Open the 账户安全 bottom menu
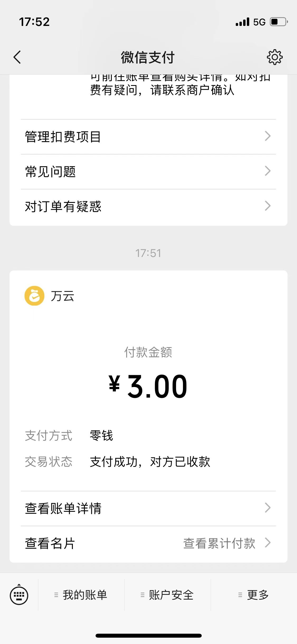 (171, 595)
